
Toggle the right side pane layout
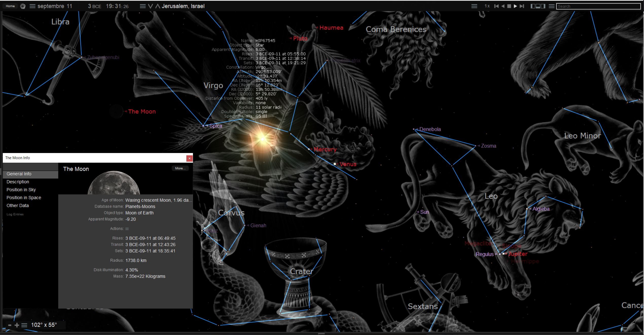(543, 6)
